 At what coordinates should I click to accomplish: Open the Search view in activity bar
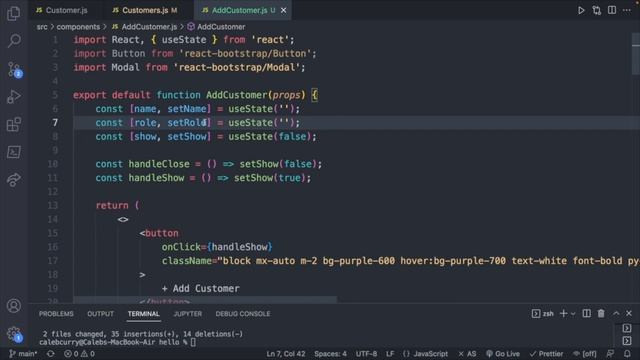(14, 40)
